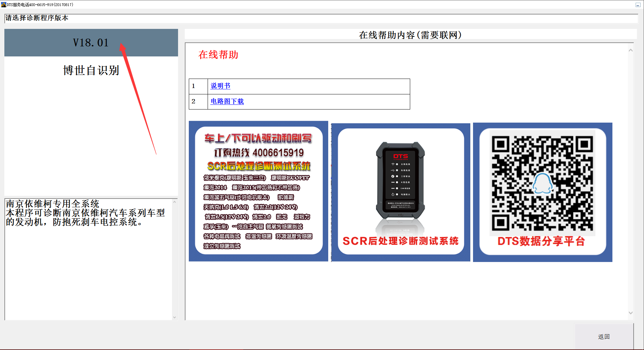Image resolution: width=644 pixels, height=350 pixels.
Task: Select 博世自识别 option
Action: coord(91,70)
